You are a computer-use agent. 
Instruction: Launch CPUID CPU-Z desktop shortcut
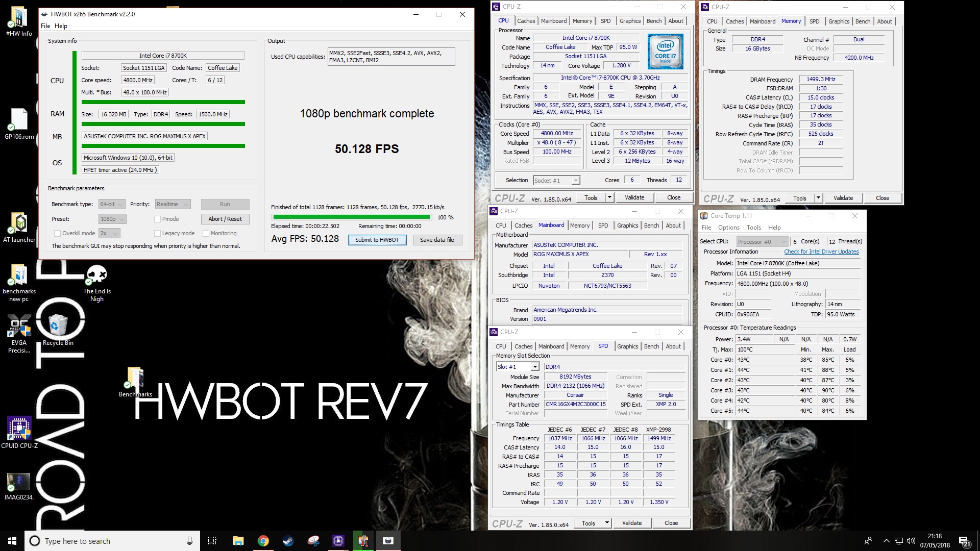tap(19, 433)
